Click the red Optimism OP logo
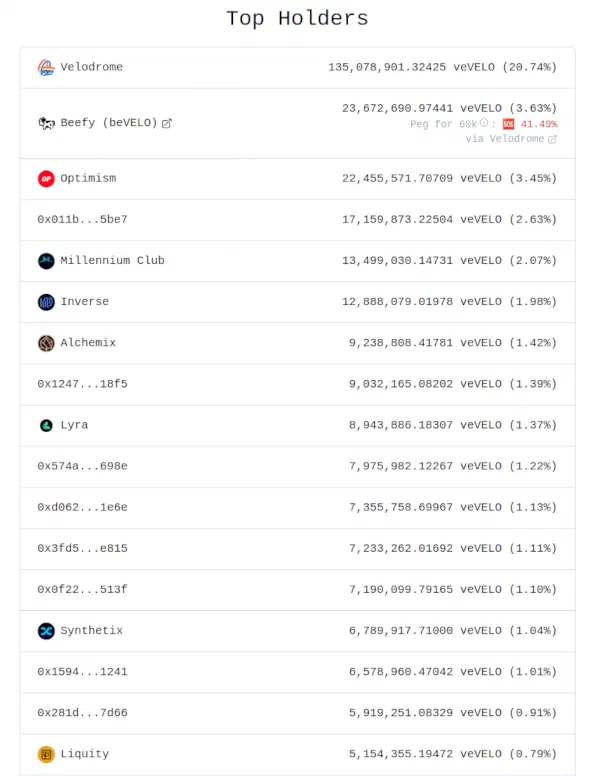This screenshot has width=600, height=776. pyautogui.click(x=46, y=179)
